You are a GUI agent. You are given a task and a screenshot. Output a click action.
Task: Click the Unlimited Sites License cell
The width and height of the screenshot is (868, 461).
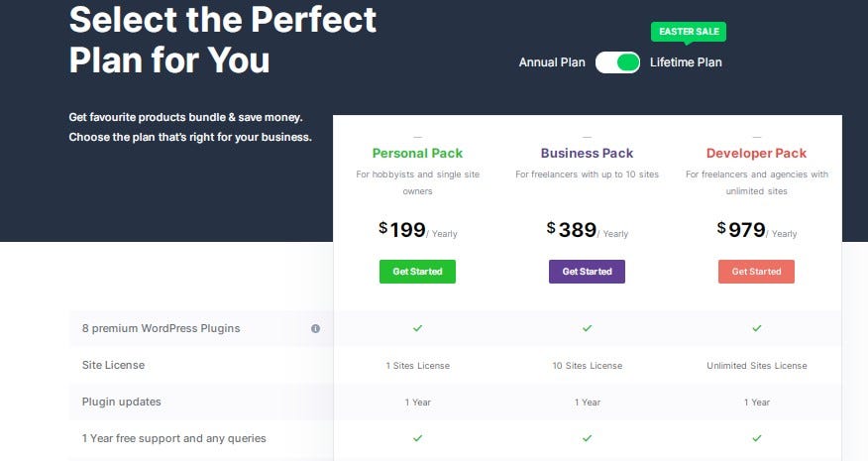tap(757, 366)
